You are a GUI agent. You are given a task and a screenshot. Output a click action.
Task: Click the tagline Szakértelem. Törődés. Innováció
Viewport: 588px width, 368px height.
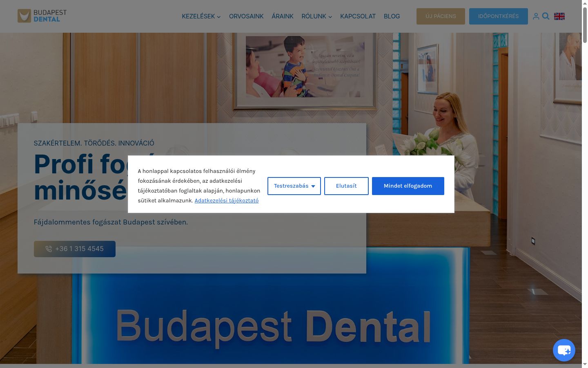[x=94, y=143]
